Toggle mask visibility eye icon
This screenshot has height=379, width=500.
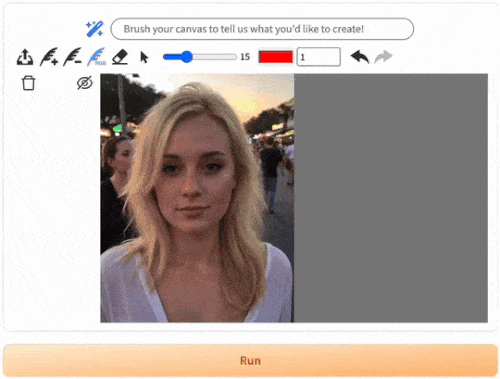coord(85,83)
